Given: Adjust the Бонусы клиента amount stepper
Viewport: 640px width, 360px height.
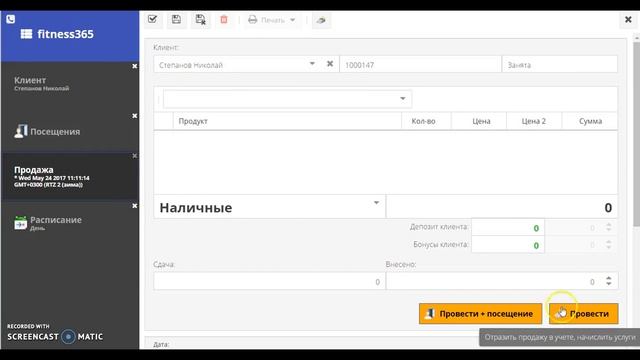Looking at the screenshot, I should (609, 244).
